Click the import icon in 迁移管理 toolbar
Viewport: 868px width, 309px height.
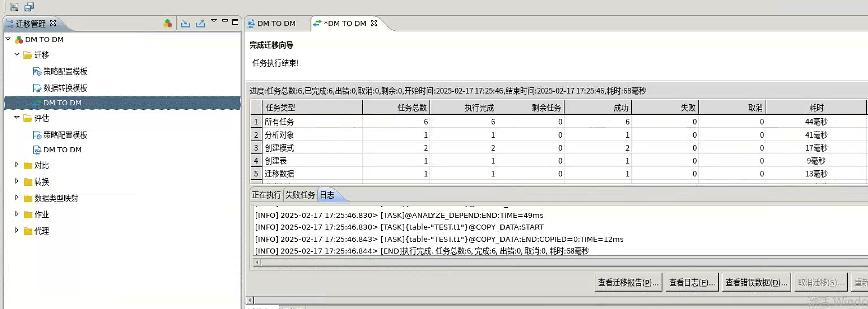point(185,23)
